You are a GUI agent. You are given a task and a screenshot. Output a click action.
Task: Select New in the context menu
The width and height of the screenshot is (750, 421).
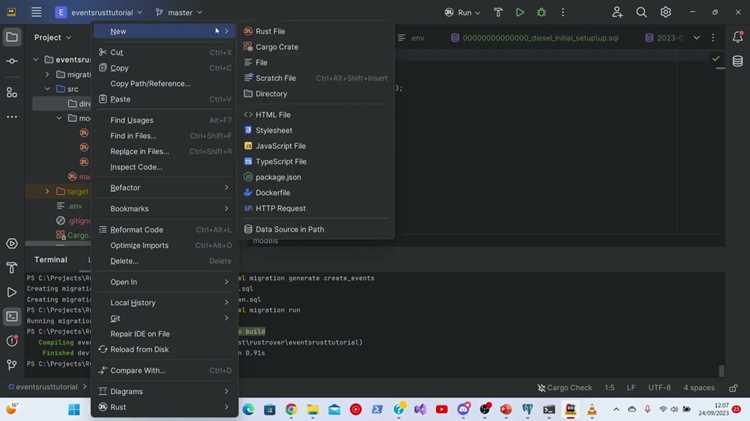165,31
